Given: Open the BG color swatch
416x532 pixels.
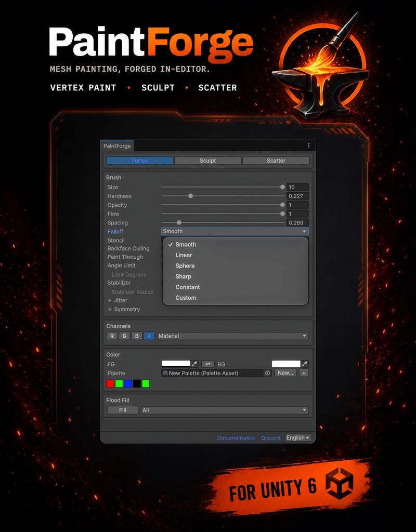Looking at the screenshot, I should (286, 364).
